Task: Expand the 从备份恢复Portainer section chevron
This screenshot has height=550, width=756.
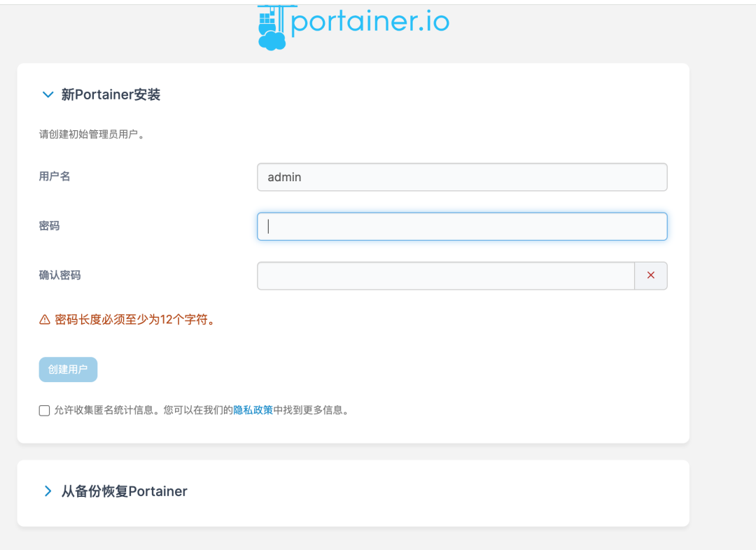Action: [48, 491]
